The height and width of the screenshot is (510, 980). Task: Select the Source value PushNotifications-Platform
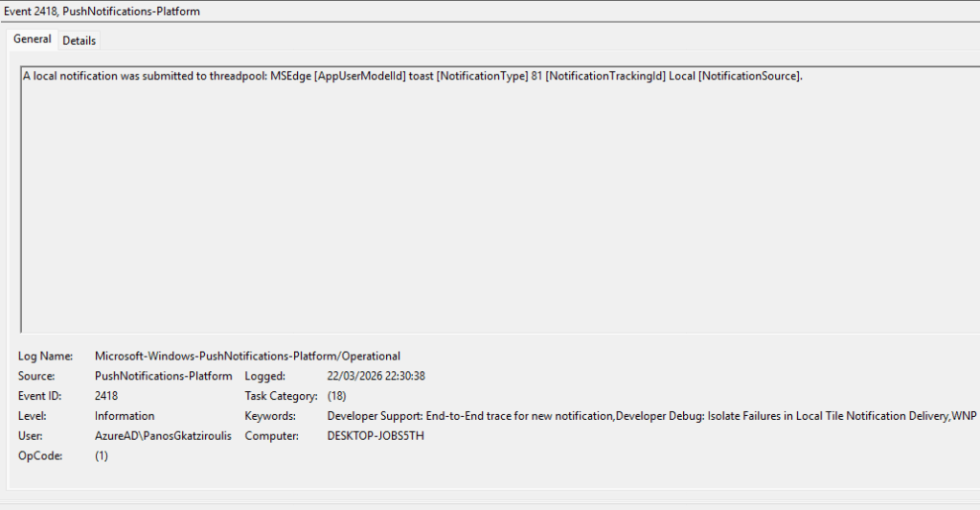click(x=163, y=377)
